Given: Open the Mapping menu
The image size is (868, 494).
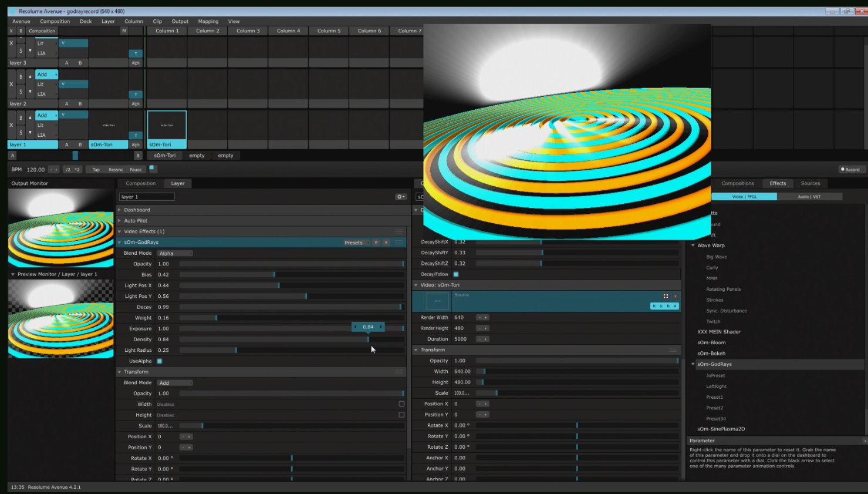Looking at the screenshot, I should (x=208, y=21).
